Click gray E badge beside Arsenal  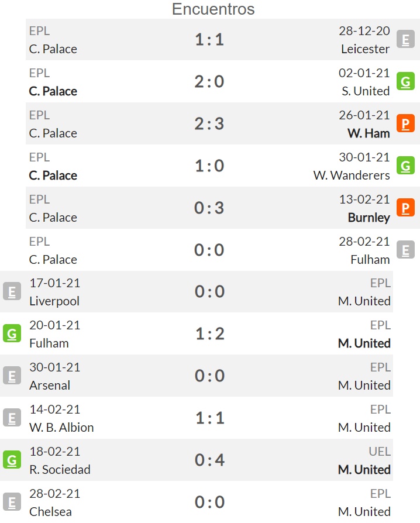(12, 376)
